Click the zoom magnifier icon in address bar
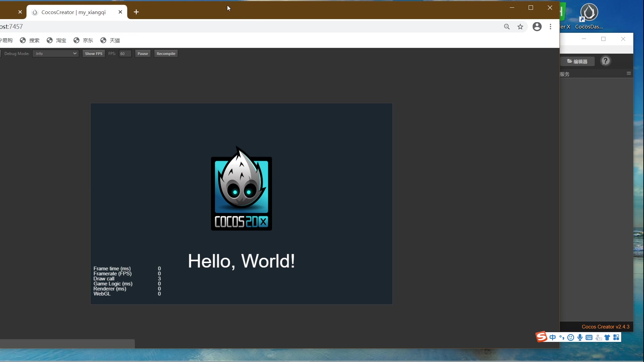This screenshot has height=362, width=644. (507, 27)
